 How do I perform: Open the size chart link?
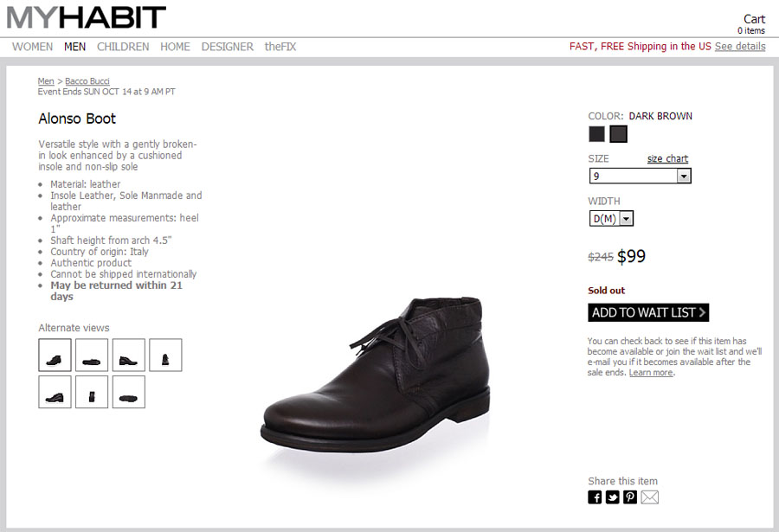click(x=667, y=158)
